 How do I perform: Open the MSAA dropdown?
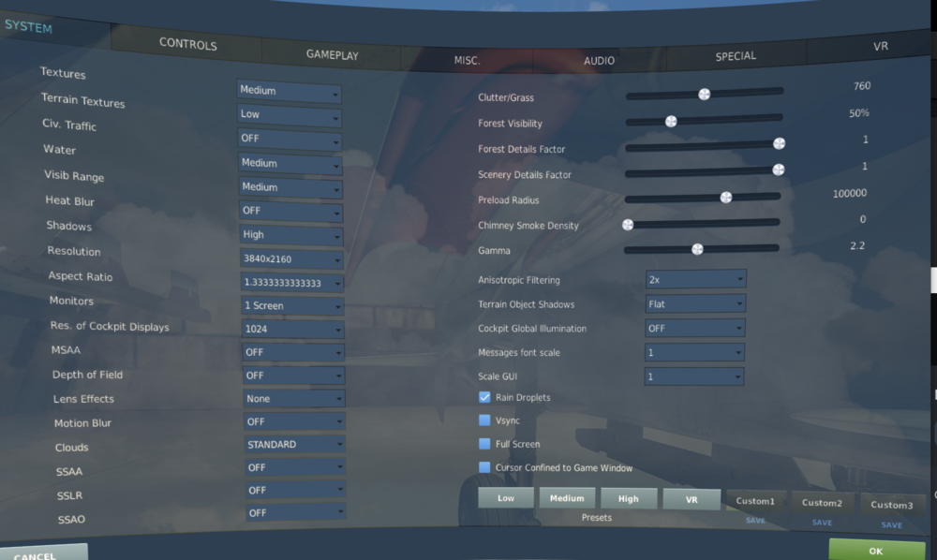(293, 351)
